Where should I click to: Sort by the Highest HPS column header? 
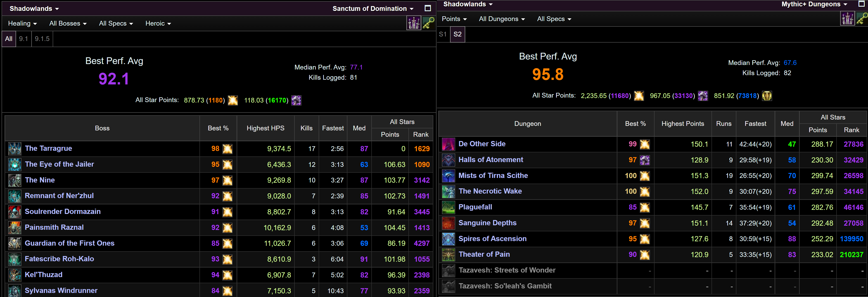click(265, 128)
